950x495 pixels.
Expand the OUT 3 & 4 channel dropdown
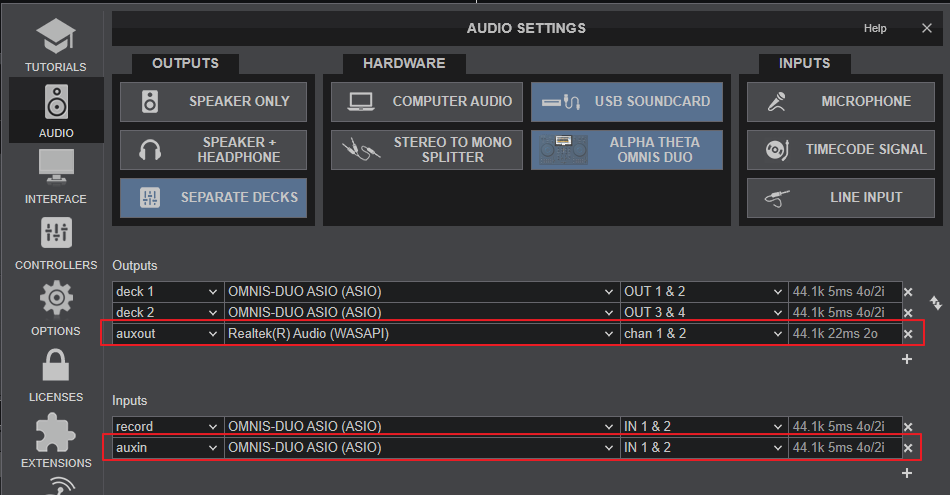703,312
